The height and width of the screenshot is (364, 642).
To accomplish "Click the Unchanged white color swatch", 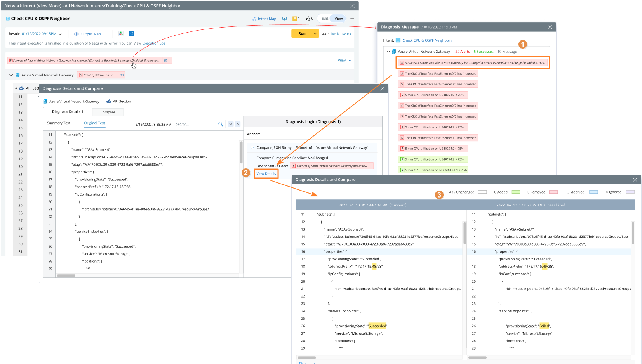I will tap(482, 192).
